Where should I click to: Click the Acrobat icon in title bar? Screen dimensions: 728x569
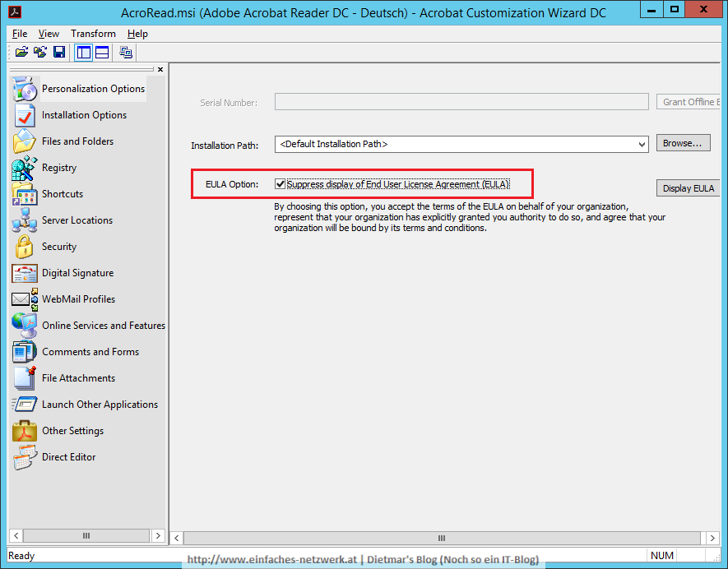15,12
